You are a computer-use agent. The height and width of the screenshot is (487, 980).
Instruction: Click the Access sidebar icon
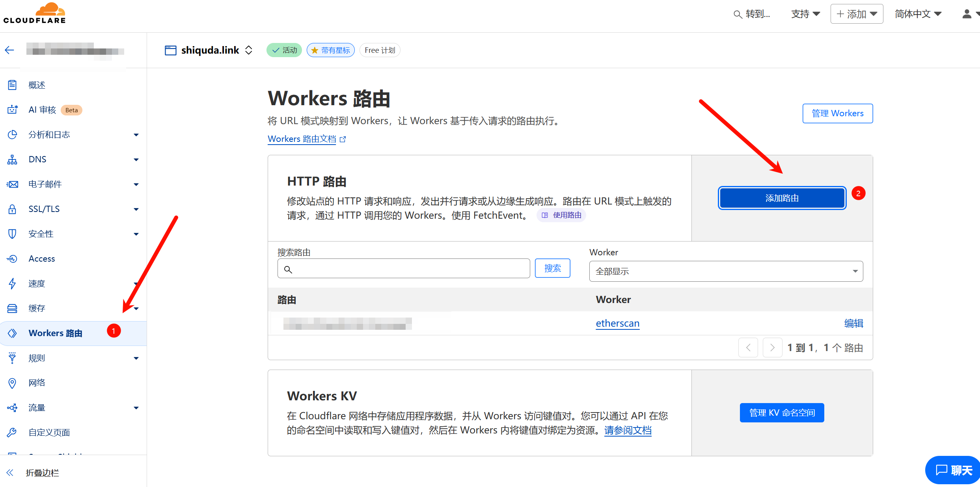coord(12,258)
